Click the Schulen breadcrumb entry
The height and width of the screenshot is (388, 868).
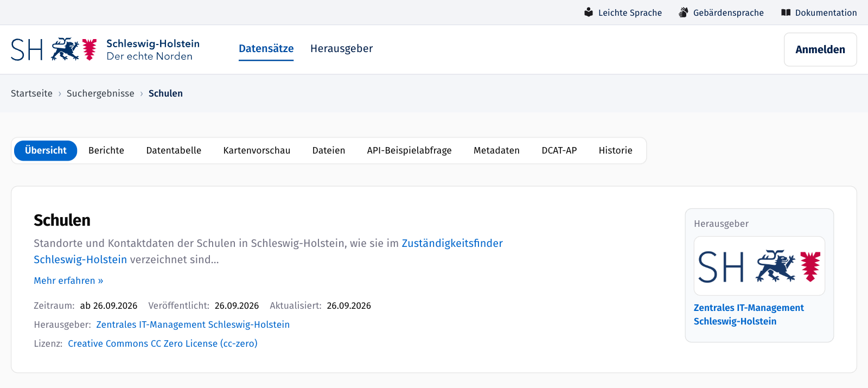coord(165,93)
